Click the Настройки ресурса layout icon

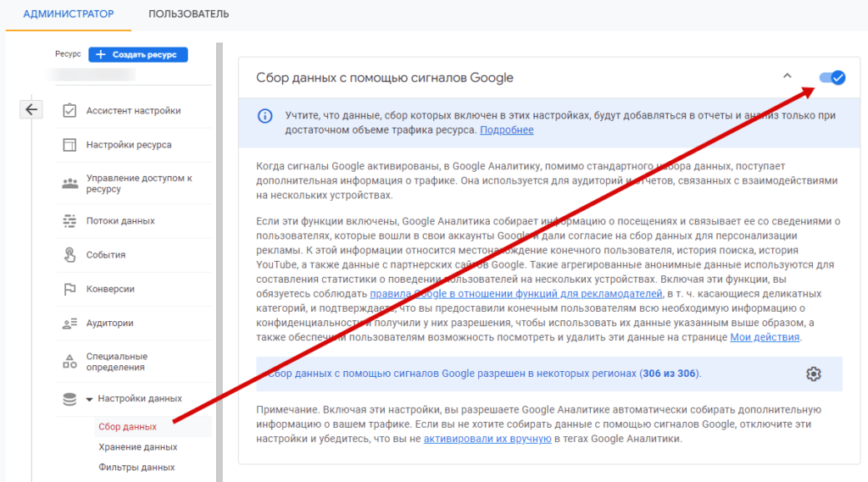tap(70, 145)
